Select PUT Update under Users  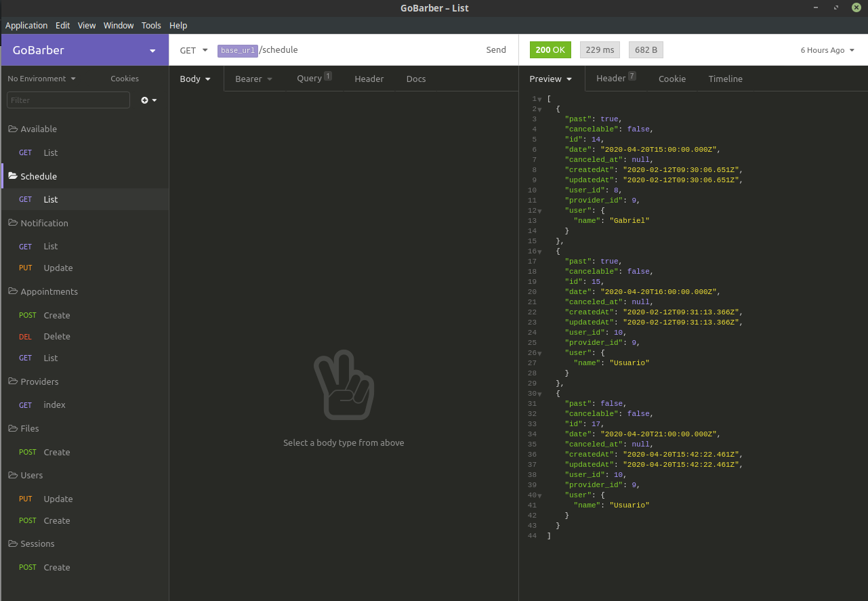click(85, 499)
